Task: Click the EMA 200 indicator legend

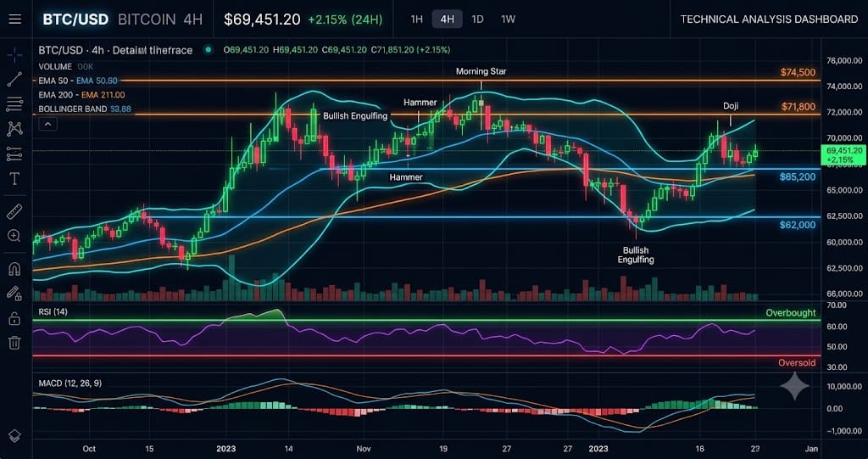Action: pos(81,95)
